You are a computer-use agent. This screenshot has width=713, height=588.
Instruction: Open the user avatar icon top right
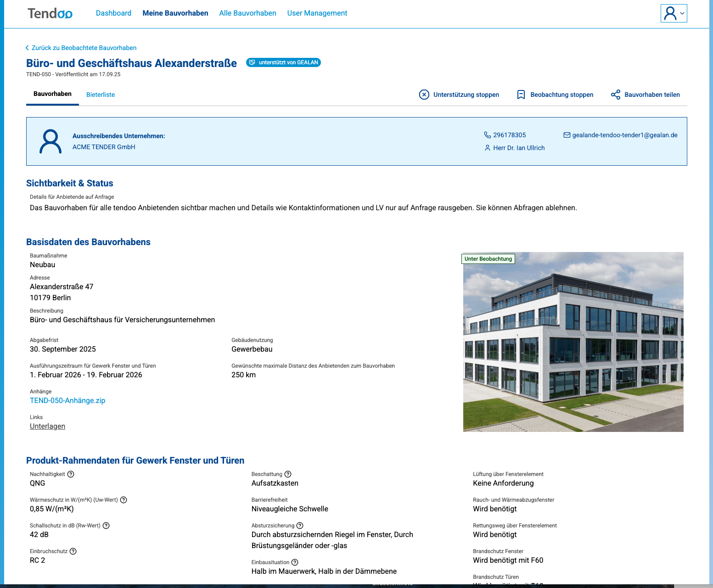click(670, 13)
